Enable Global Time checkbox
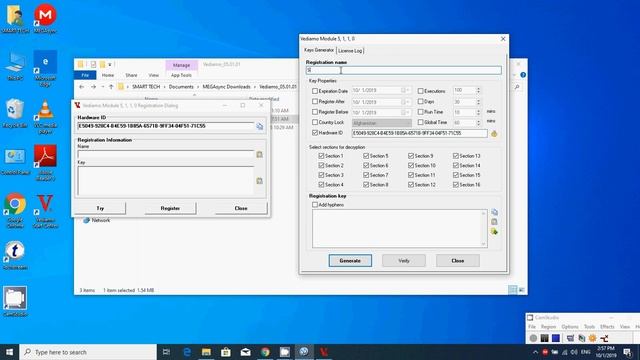This screenshot has width=640, height=360. [420, 122]
